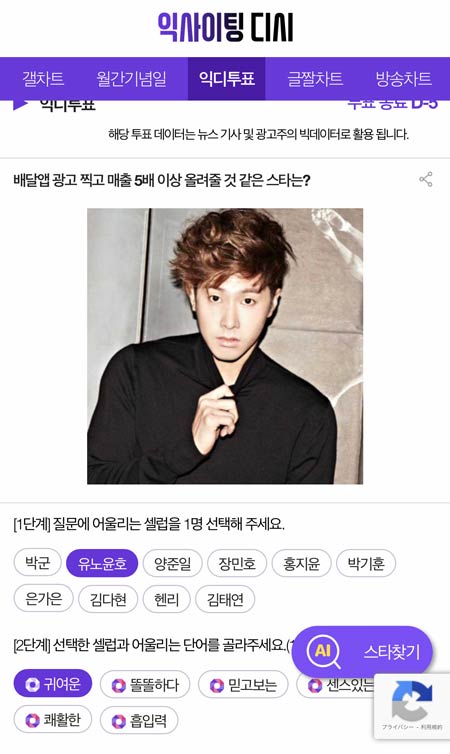Choose the 흡입력 word chip

pos(139,720)
